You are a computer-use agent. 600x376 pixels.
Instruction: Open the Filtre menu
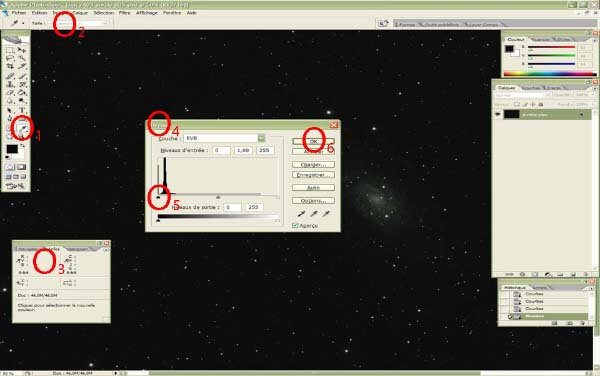(x=124, y=13)
